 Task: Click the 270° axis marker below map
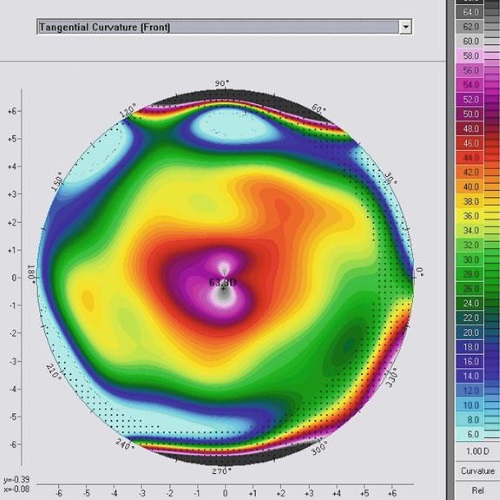tap(221, 471)
